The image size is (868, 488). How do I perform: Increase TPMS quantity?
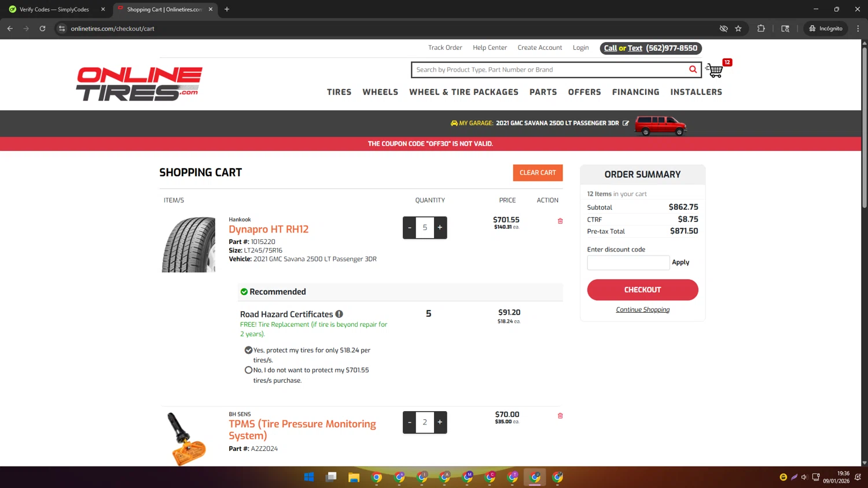(440, 422)
